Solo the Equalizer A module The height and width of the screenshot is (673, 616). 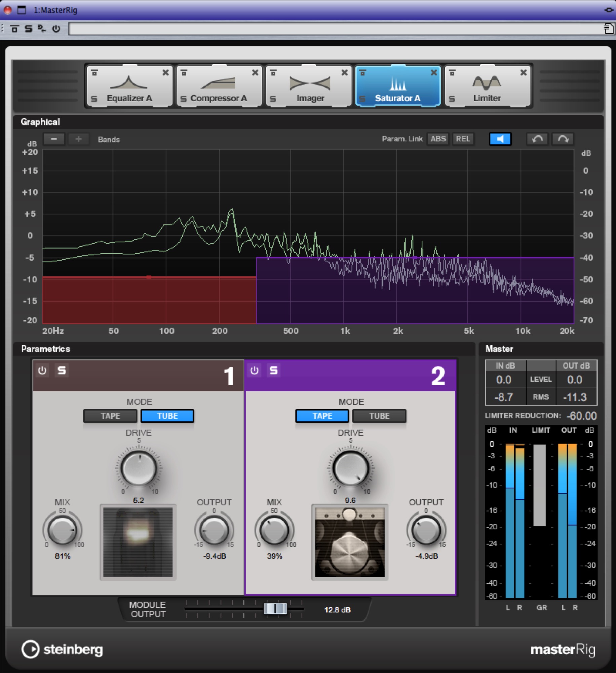(94, 99)
